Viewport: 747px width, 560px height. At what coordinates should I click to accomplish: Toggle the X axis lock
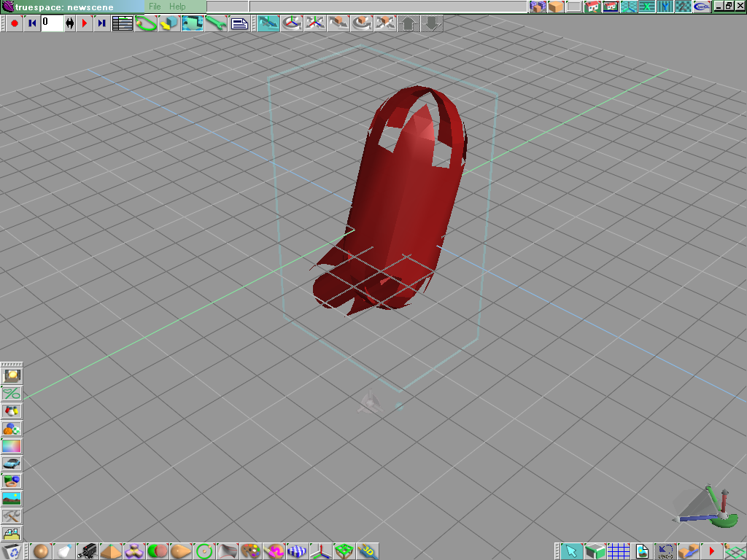646,7
